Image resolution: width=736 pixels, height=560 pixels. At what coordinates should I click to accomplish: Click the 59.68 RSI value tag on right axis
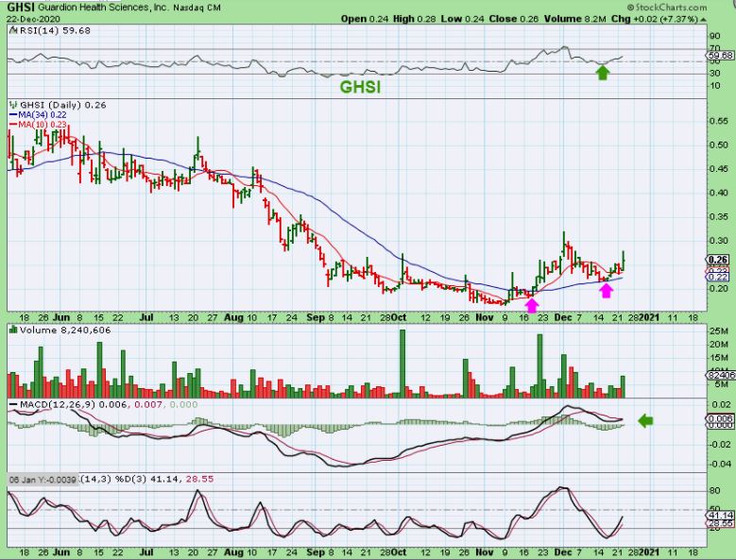click(721, 56)
